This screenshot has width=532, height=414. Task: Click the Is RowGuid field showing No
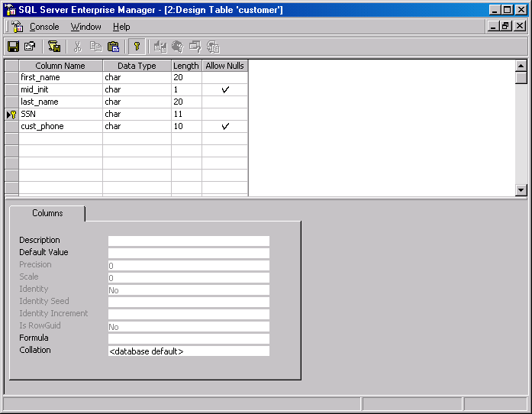point(189,326)
